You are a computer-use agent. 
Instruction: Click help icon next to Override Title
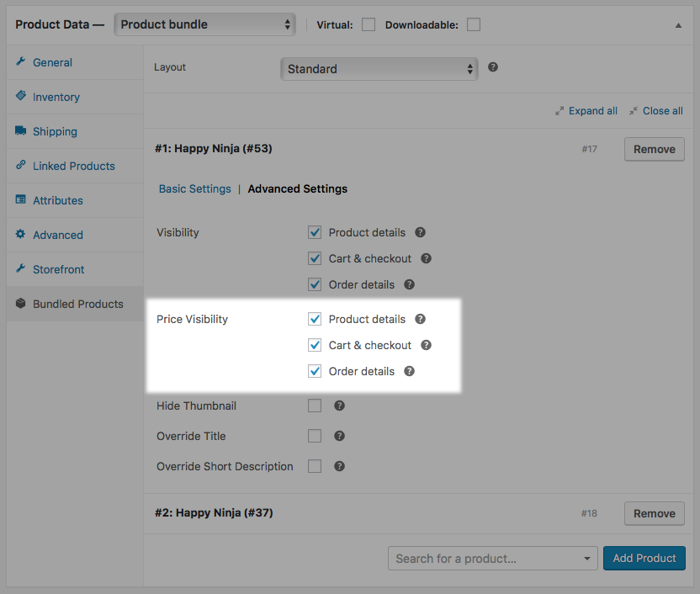(x=339, y=436)
